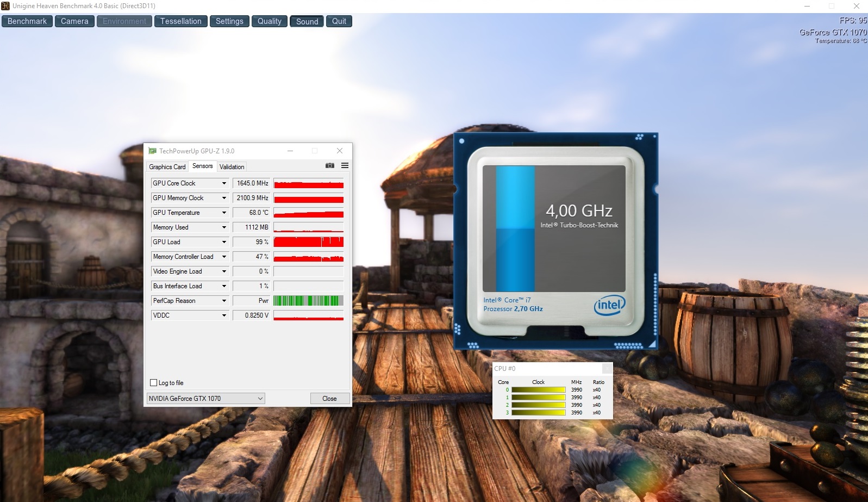This screenshot has width=868, height=502.
Task: Click the Memory Controller Load graph
Action: click(309, 257)
